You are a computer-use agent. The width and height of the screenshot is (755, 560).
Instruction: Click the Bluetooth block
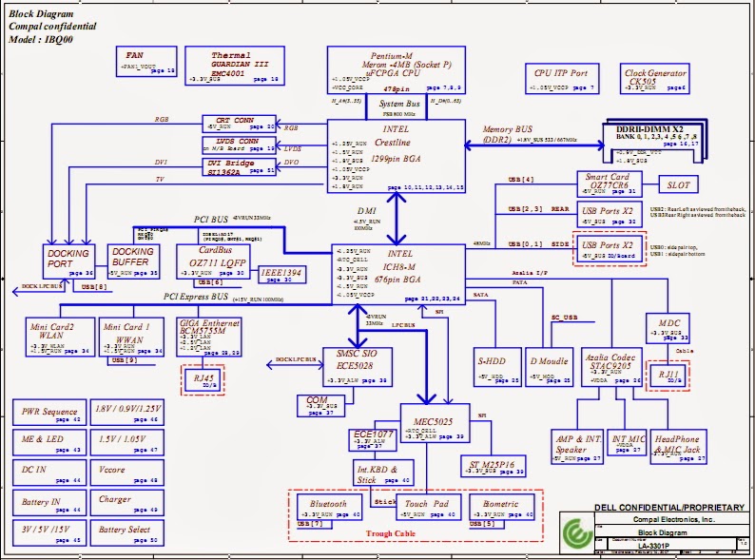tap(329, 508)
